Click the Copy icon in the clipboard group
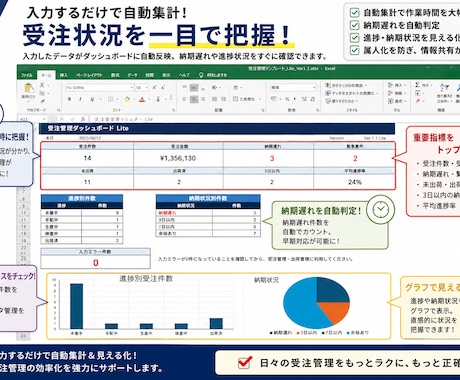This screenshot has width=460, height=380. pyautogui.click(x=42, y=93)
